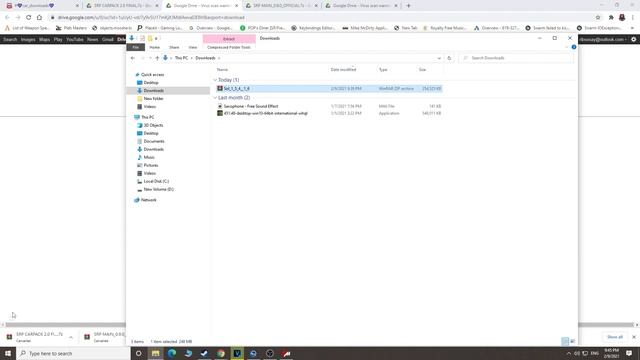Reload the Chrome page

[29, 18]
